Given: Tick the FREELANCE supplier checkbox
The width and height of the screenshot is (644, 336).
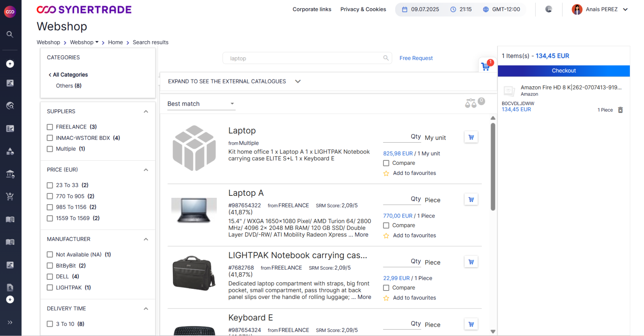Looking at the screenshot, I should tap(50, 127).
